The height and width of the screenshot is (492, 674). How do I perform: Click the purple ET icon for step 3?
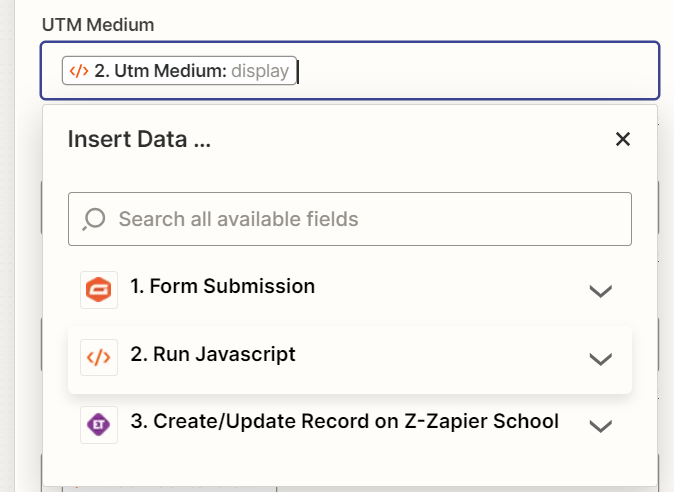point(98,425)
